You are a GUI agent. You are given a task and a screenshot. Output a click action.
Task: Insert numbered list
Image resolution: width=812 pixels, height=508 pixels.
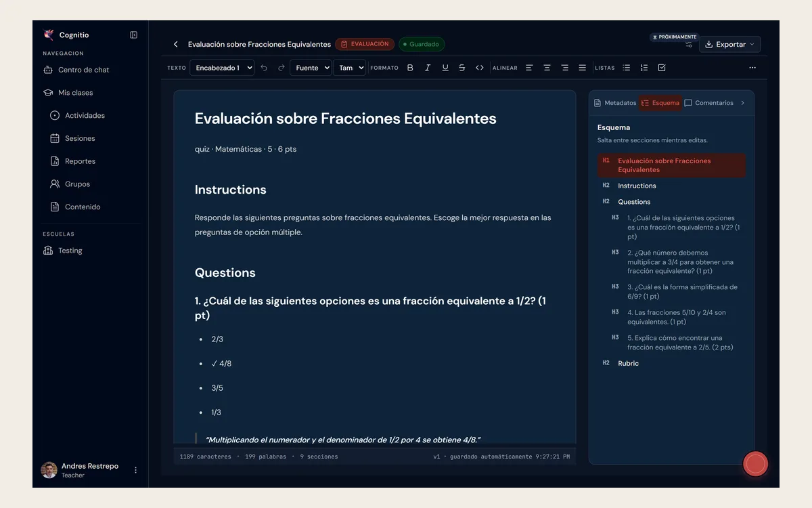(x=644, y=68)
